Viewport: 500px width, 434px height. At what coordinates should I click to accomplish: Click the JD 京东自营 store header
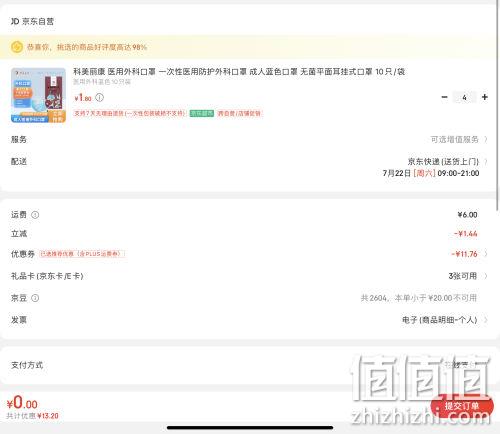point(32,21)
